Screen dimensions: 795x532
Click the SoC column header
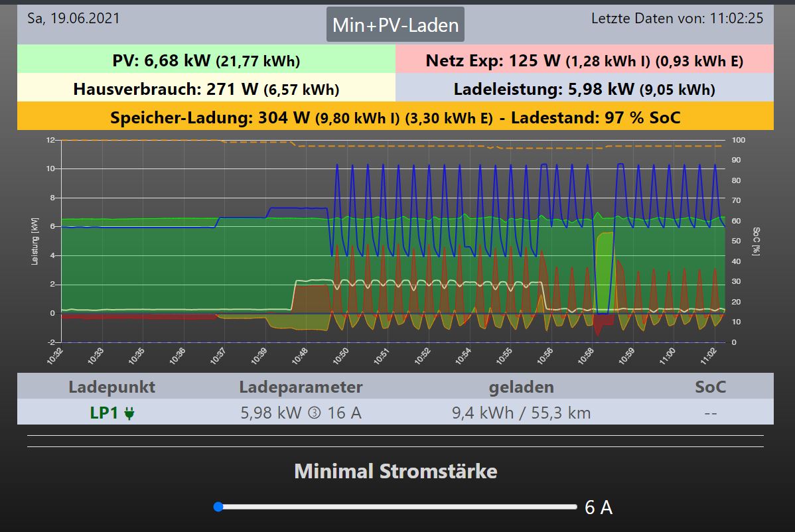[x=710, y=387]
